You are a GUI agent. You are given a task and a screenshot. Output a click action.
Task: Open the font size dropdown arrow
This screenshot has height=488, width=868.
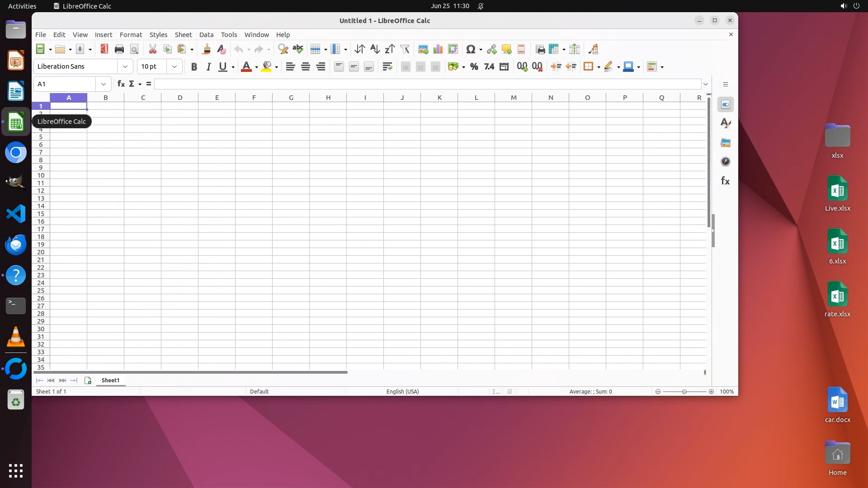(x=174, y=67)
